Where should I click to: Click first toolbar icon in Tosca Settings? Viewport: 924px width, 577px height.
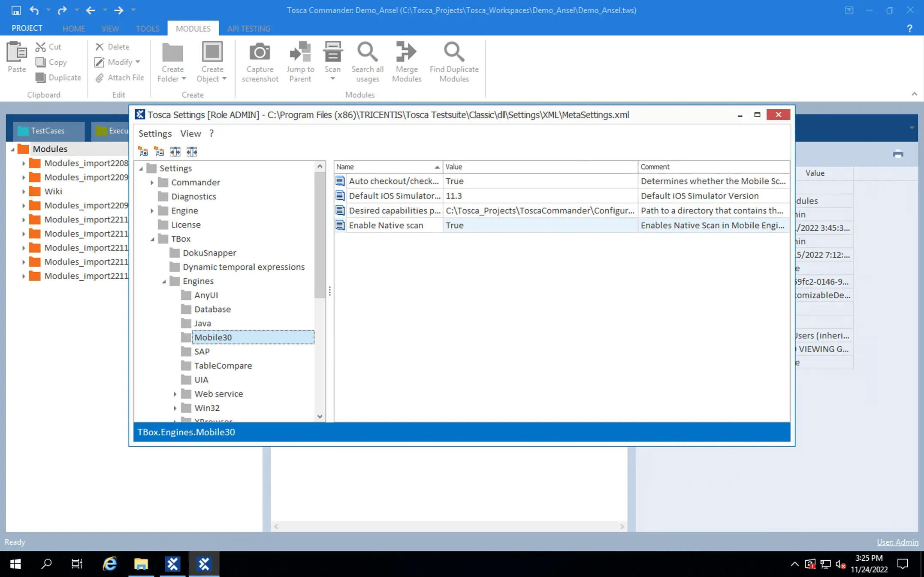click(143, 151)
